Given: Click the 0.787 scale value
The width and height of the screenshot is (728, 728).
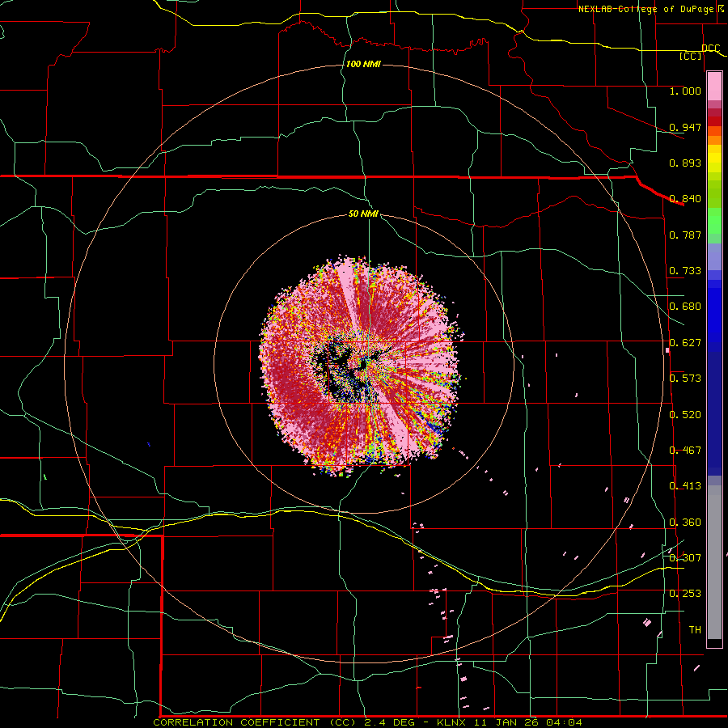Looking at the screenshot, I should tap(685, 235).
